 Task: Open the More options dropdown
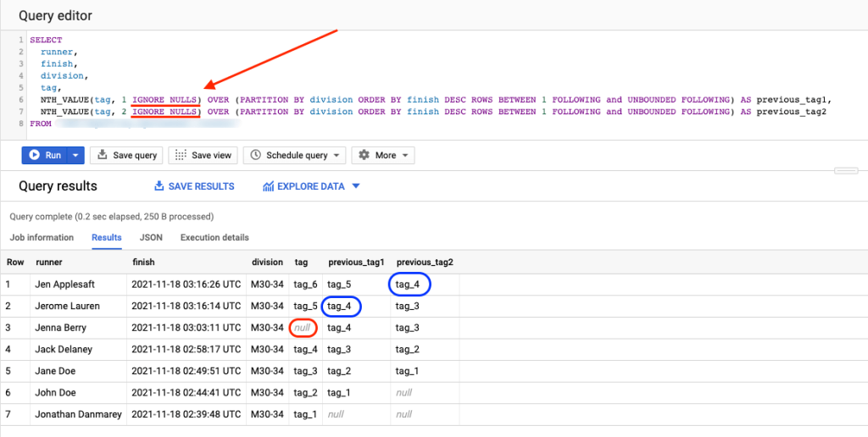pyautogui.click(x=383, y=156)
